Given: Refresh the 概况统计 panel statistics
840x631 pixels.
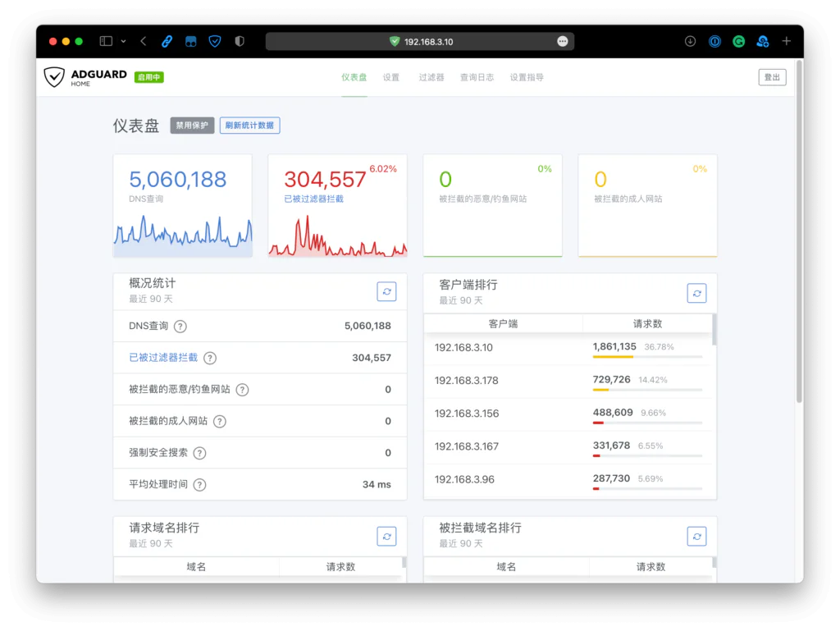Looking at the screenshot, I should click(x=386, y=291).
